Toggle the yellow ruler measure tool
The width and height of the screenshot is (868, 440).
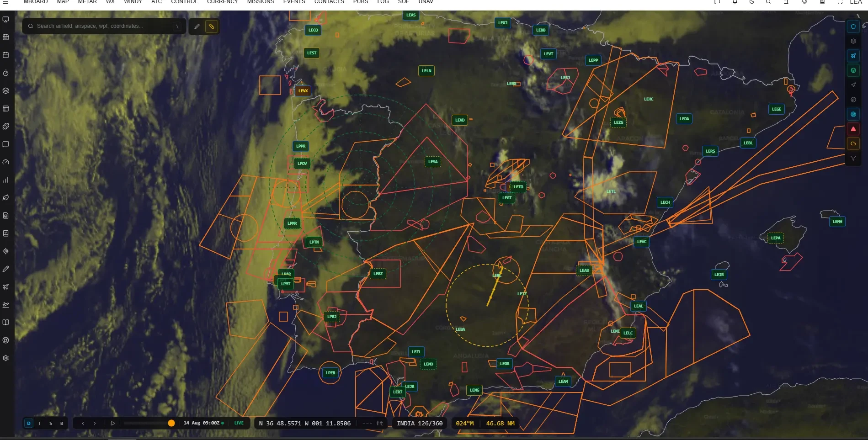coord(212,27)
